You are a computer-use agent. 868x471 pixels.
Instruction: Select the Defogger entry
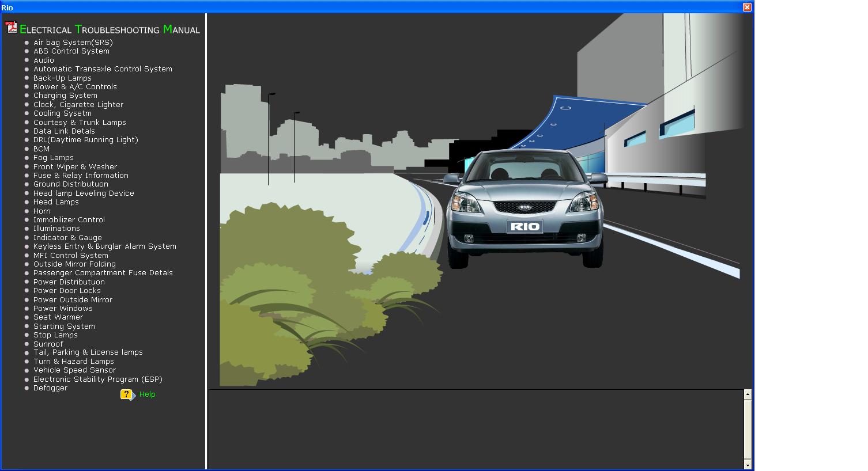50,388
